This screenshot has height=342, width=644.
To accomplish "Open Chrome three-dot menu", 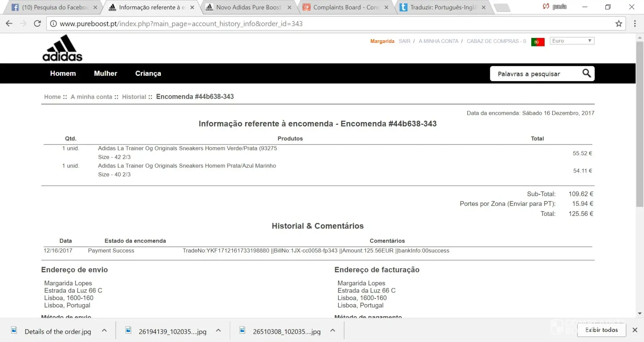I will point(635,24).
